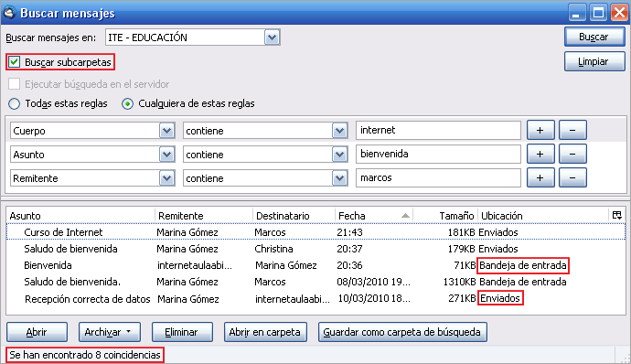Select the Recepción correcta de datos message
The height and width of the screenshot is (364, 631).
(315, 299)
